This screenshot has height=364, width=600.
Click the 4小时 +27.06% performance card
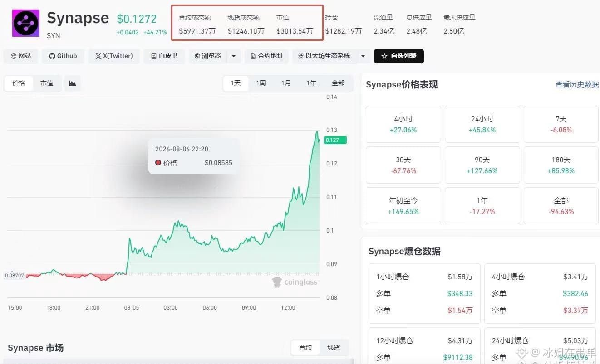[x=403, y=124]
